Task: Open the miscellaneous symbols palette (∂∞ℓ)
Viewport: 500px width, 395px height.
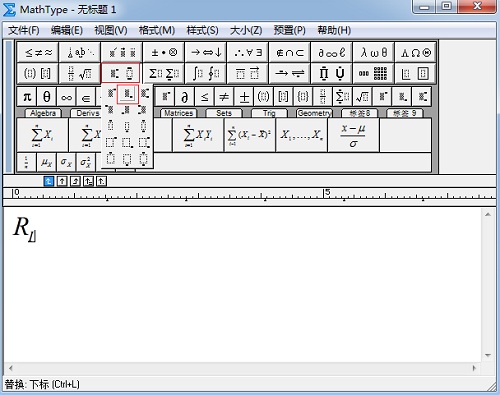Action: [x=332, y=52]
